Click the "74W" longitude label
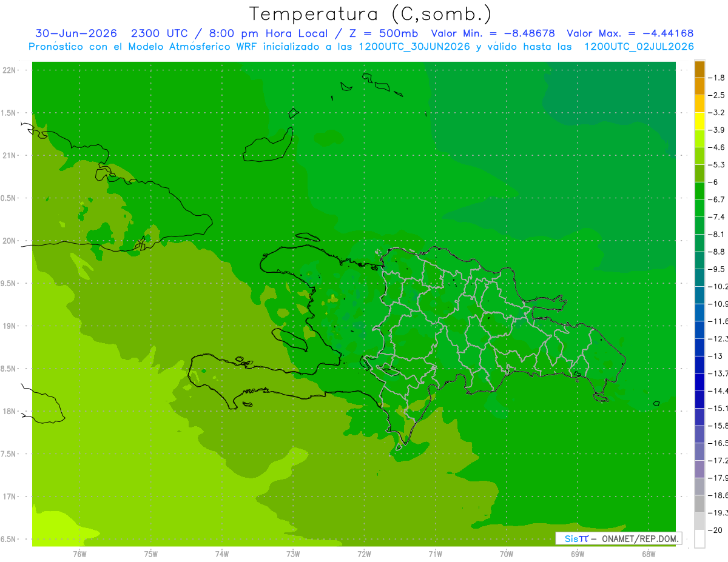Viewport: 728px width, 562px height. [222, 554]
